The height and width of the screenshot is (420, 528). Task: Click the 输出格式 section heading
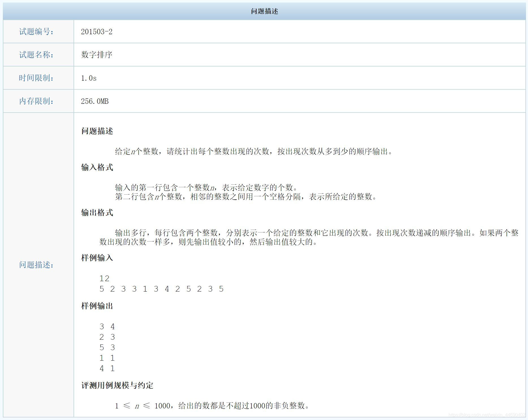tap(97, 213)
